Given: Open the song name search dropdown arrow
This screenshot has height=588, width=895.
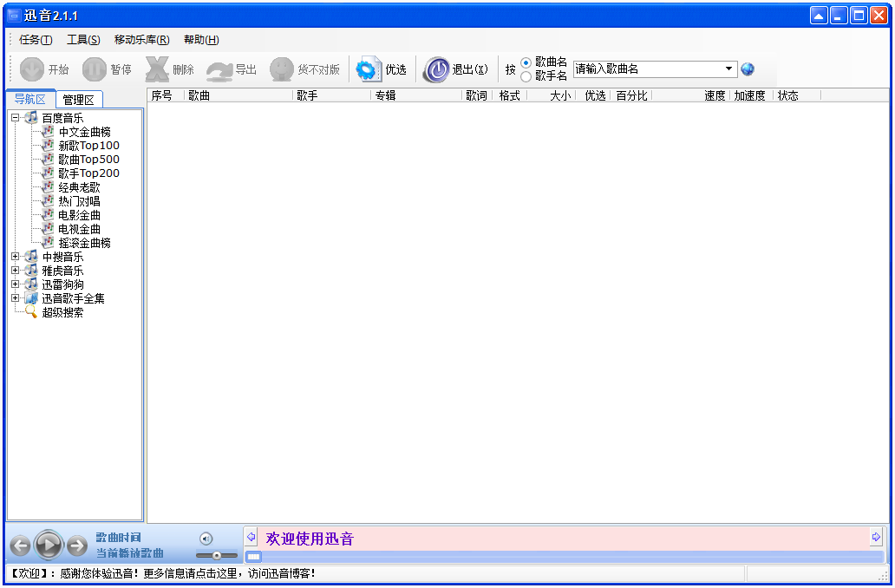Looking at the screenshot, I should pyautogui.click(x=728, y=69).
